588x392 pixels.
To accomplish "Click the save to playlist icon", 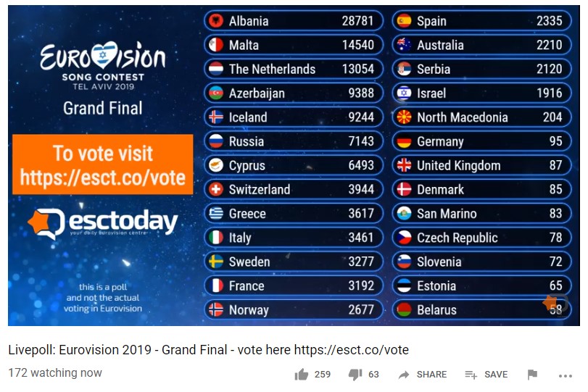I will (471, 375).
